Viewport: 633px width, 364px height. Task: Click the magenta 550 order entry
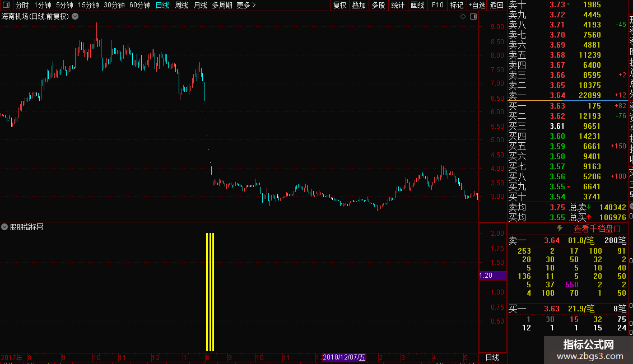[571, 284]
